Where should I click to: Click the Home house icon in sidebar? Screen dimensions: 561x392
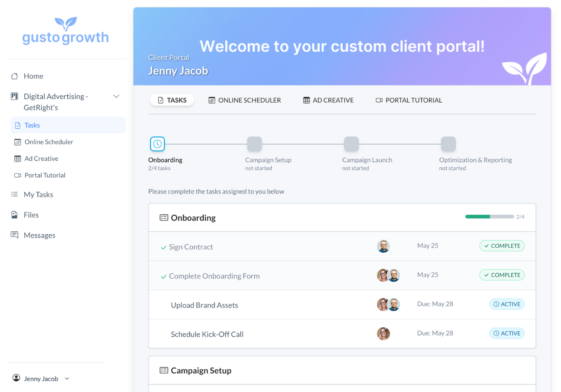point(15,76)
